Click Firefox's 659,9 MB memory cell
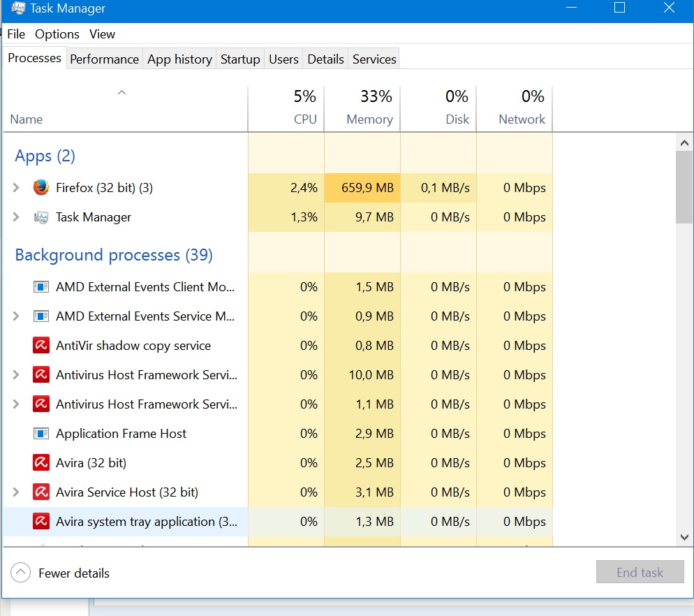 tap(362, 188)
